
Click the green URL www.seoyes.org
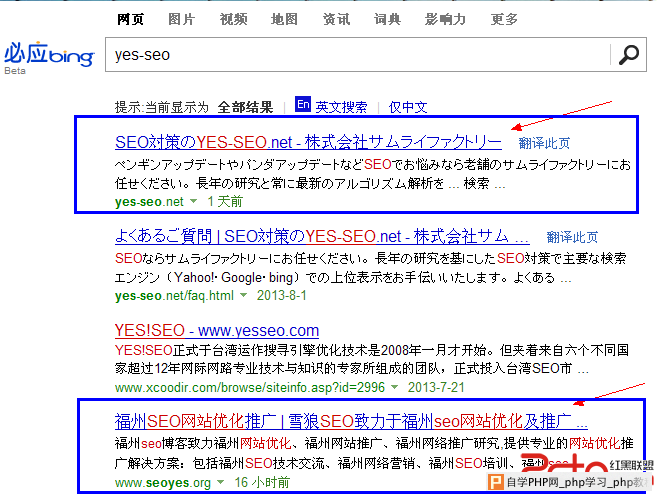tap(163, 483)
